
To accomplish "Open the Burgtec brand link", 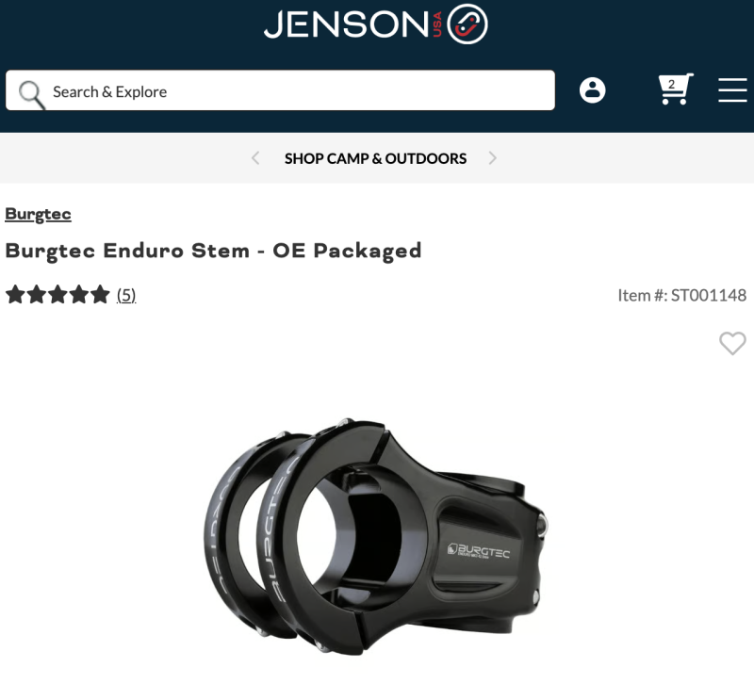I will click(x=38, y=215).
